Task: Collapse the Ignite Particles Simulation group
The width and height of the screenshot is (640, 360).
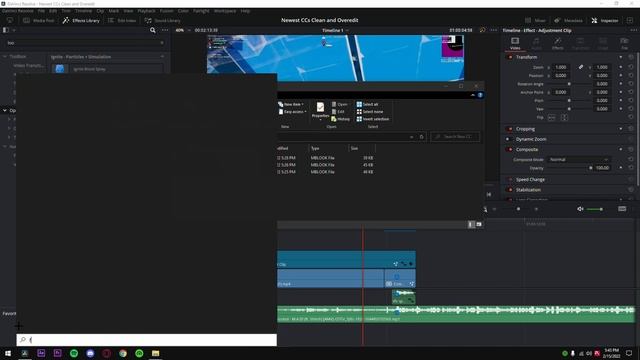Action: point(162,57)
